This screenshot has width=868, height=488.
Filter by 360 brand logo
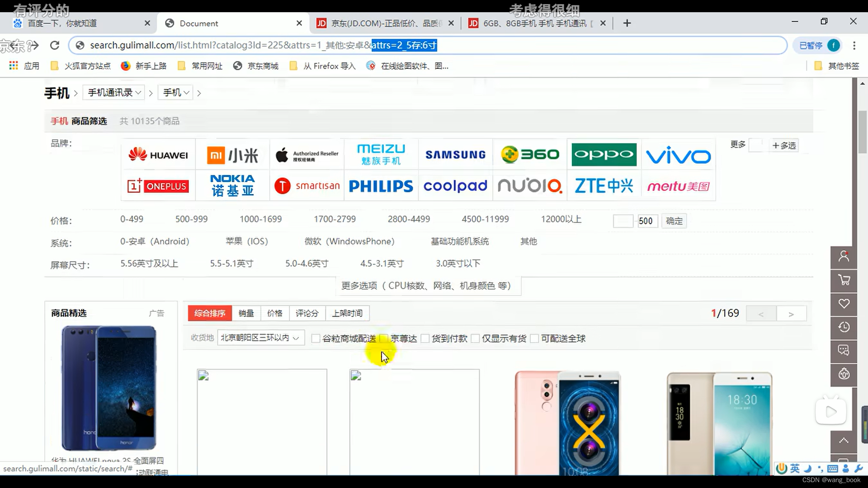[x=530, y=155]
